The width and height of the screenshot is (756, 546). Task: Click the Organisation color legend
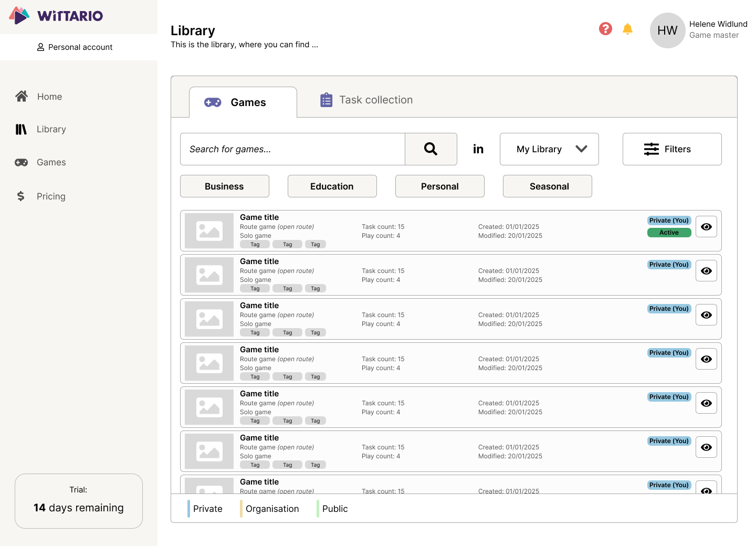tap(271, 509)
